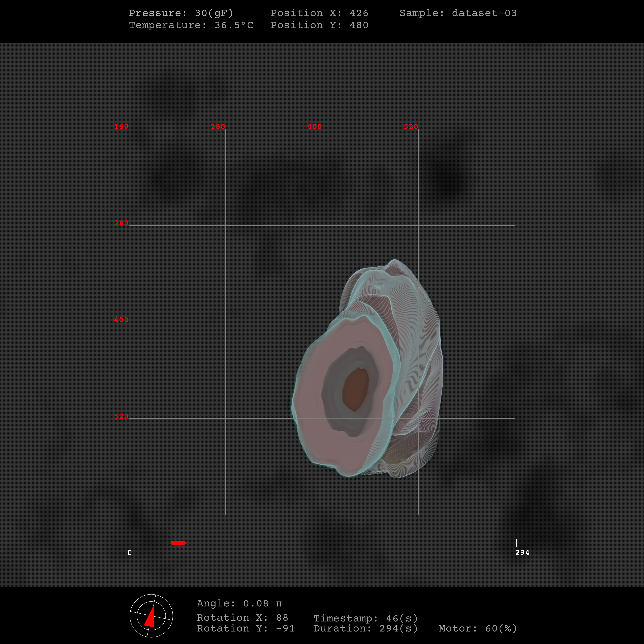Click the timeline start tick at 0
Viewport: 644px width, 644px height.
point(129,543)
